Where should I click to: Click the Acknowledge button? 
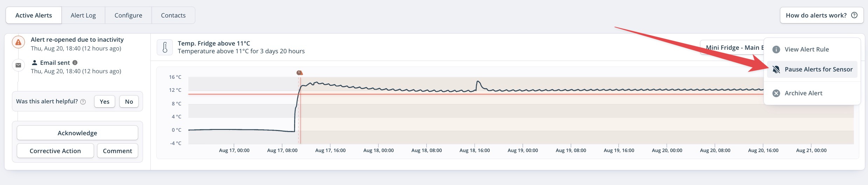click(x=77, y=133)
